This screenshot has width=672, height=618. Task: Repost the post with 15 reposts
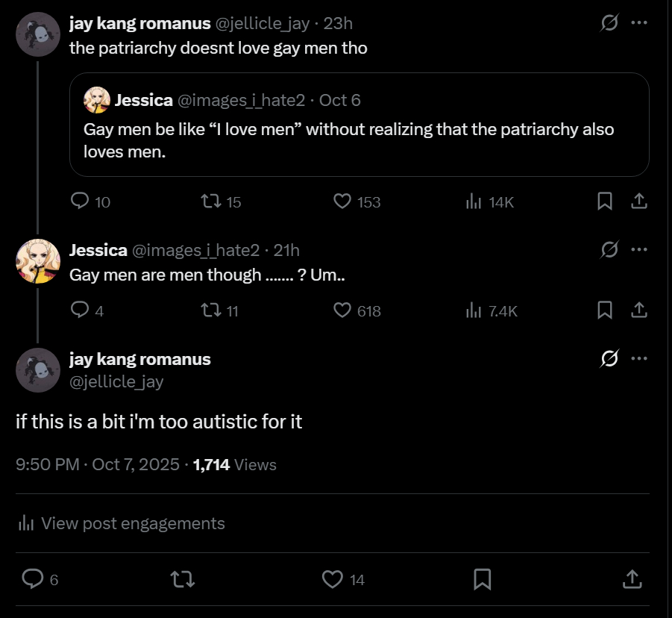(x=211, y=202)
